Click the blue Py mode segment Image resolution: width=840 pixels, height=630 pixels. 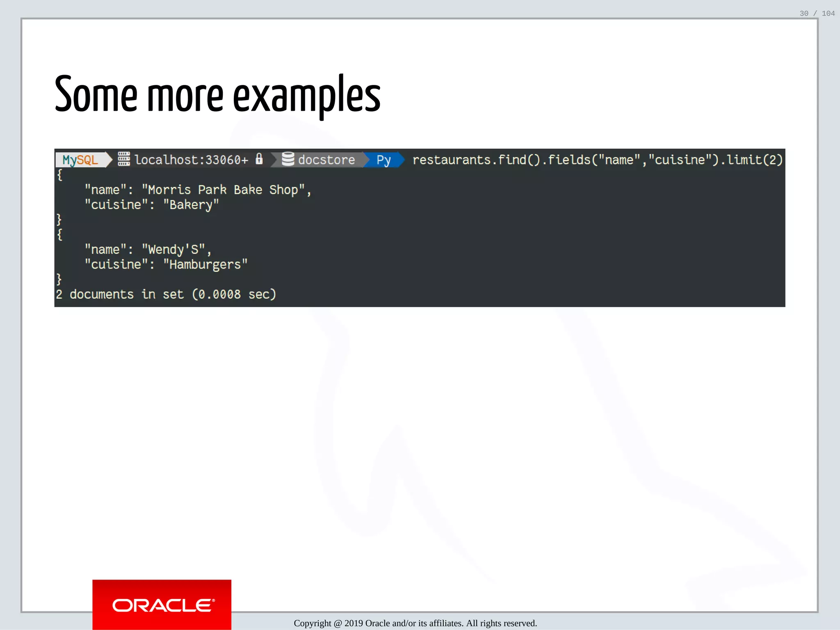[383, 160]
